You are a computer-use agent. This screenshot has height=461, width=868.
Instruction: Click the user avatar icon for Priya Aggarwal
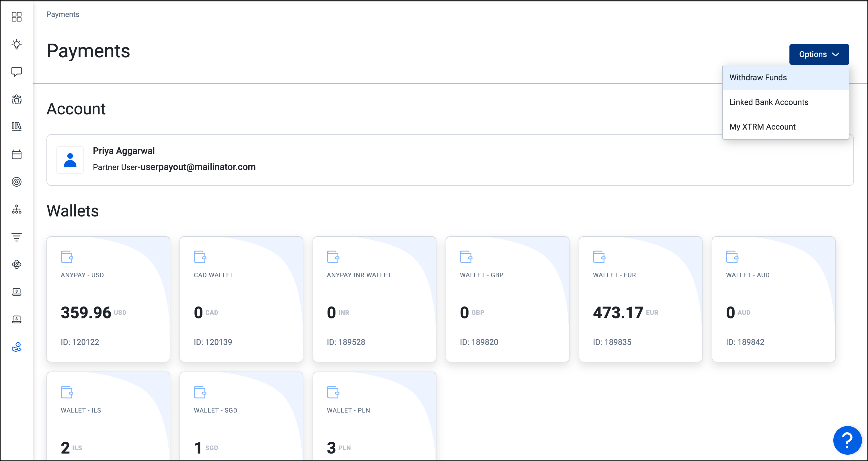point(70,160)
